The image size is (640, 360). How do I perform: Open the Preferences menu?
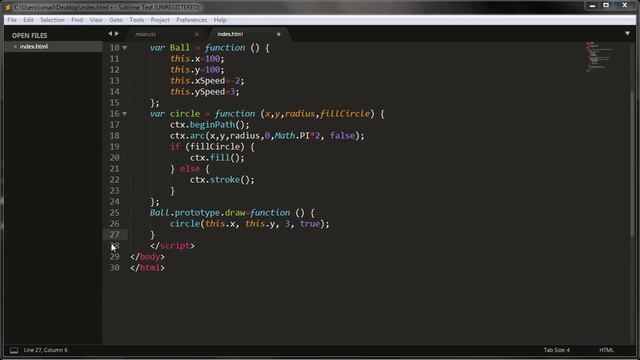191,20
